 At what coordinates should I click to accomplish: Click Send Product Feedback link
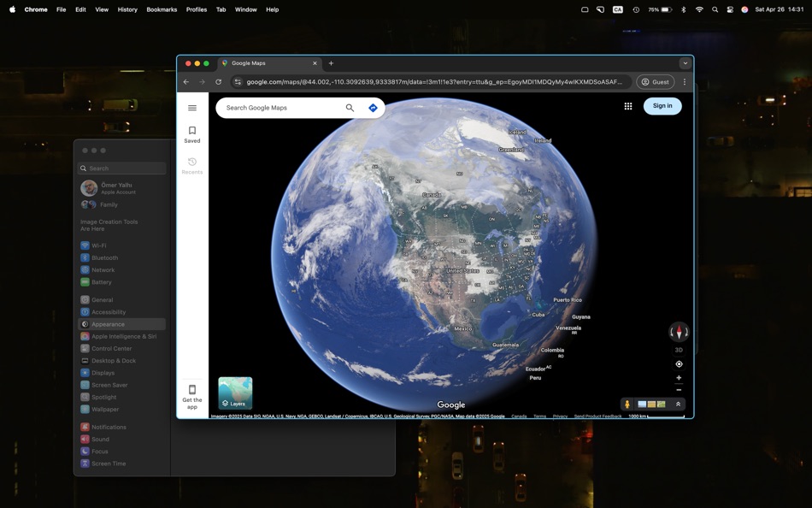(x=597, y=416)
